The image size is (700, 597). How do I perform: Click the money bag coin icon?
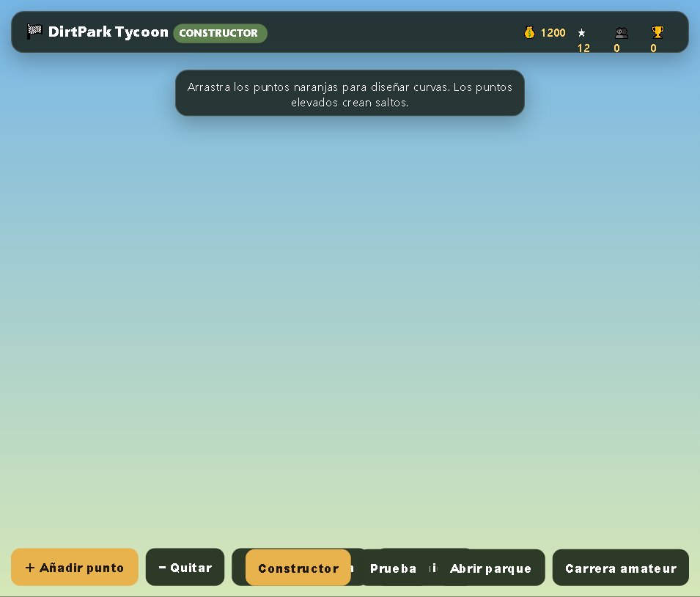[x=529, y=32]
